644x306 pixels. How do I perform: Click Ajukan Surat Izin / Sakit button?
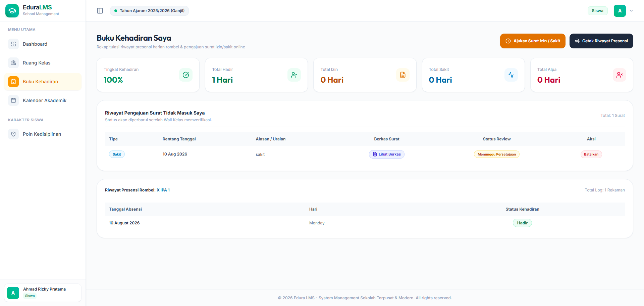click(533, 41)
